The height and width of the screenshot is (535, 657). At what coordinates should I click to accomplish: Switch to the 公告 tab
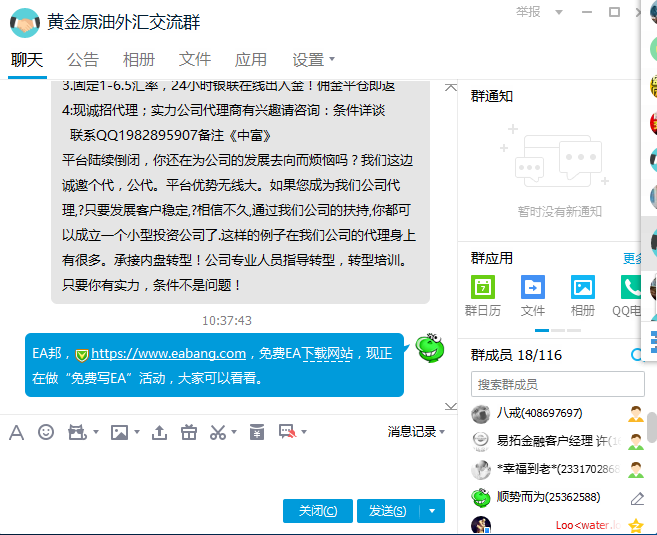[x=83, y=59]
